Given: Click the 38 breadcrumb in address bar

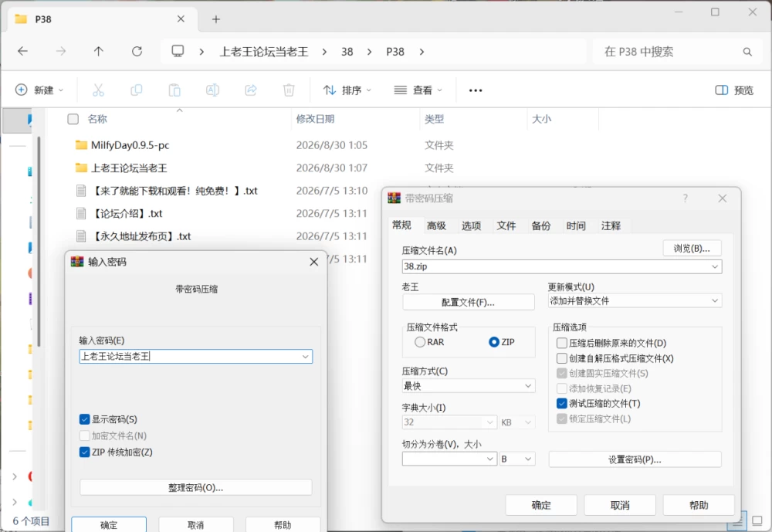Looking at the screenshot, I should coord(347,52).
